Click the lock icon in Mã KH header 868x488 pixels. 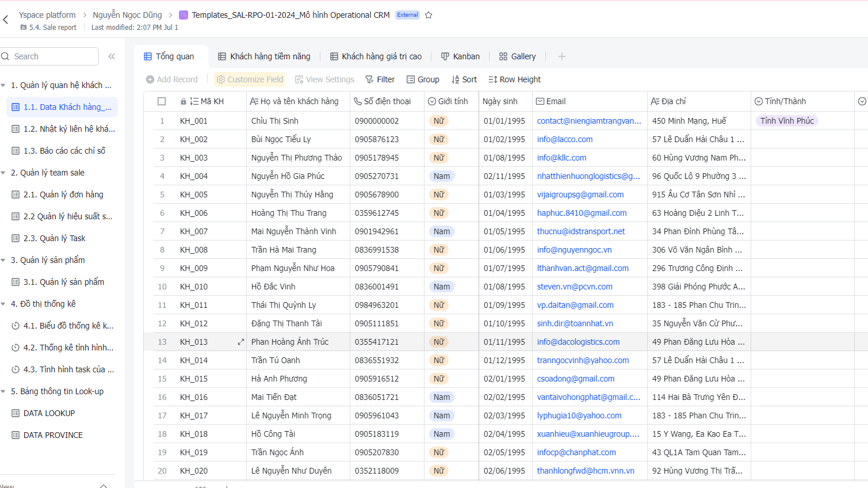click(x=183, y=101)
